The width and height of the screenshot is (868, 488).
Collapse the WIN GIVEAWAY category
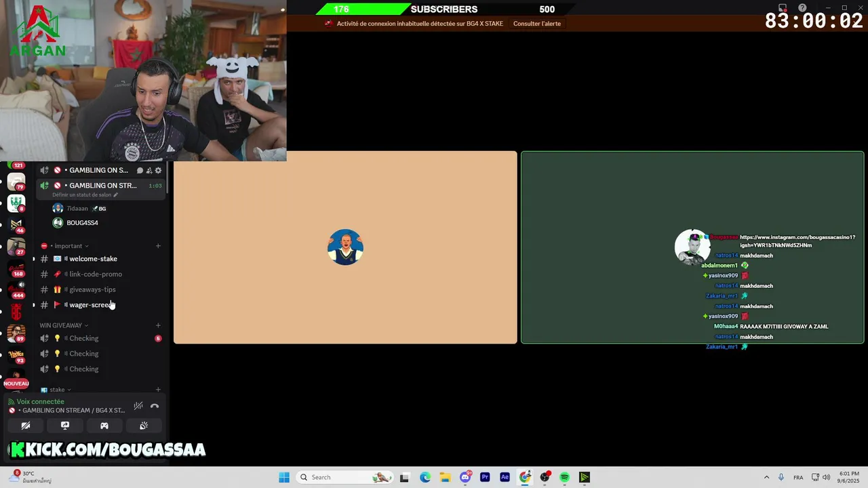tap(64, 325)
